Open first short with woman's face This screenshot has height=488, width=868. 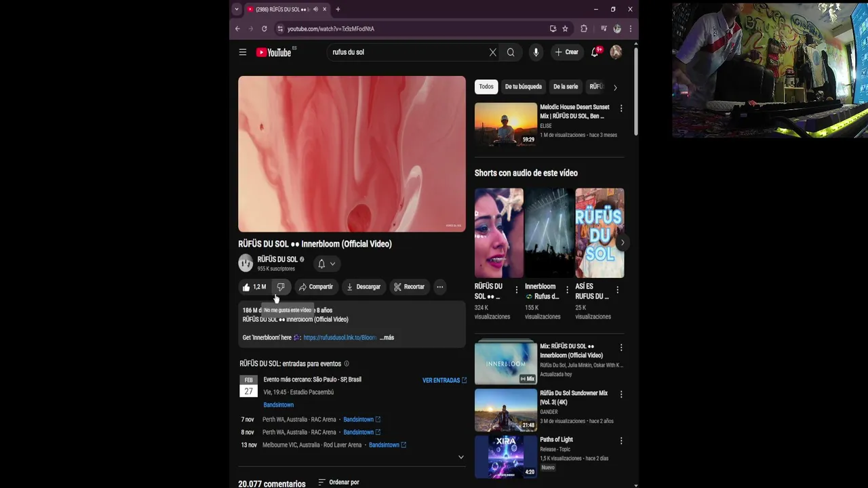point(499,232)
